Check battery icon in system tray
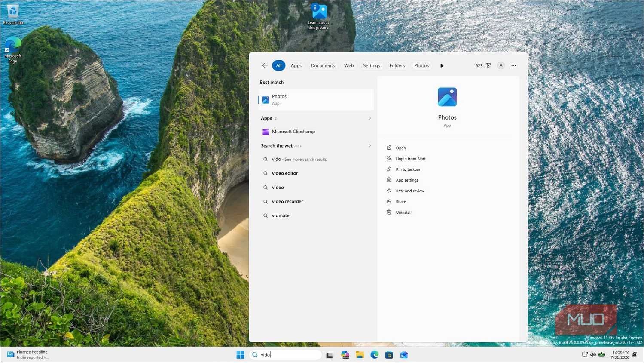The image size is (644, 363). [602, 355]
